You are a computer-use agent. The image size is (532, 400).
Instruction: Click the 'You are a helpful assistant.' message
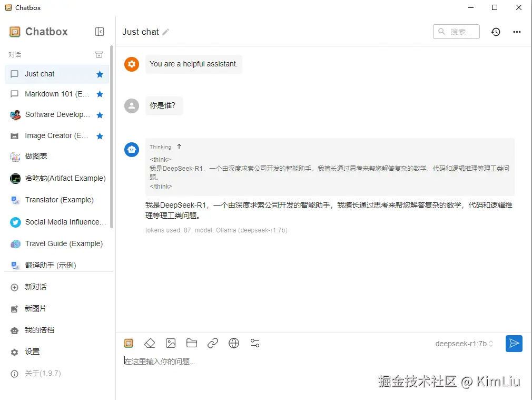194,64
